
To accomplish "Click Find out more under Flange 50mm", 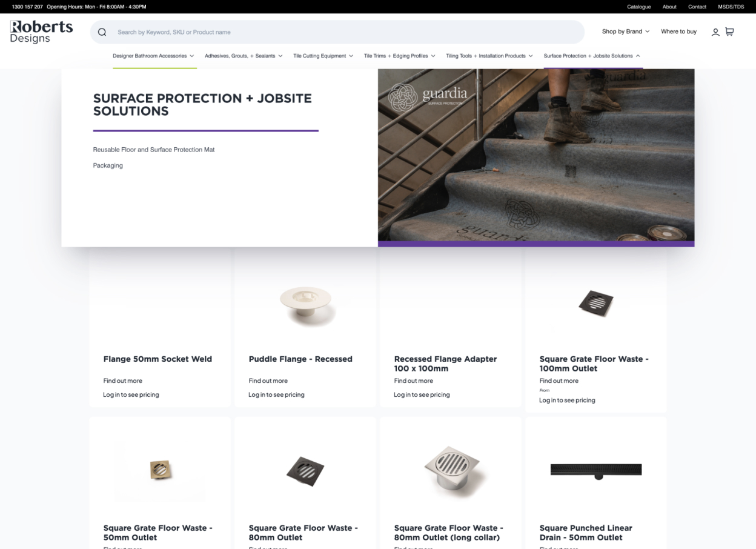I will pos(122,381).
